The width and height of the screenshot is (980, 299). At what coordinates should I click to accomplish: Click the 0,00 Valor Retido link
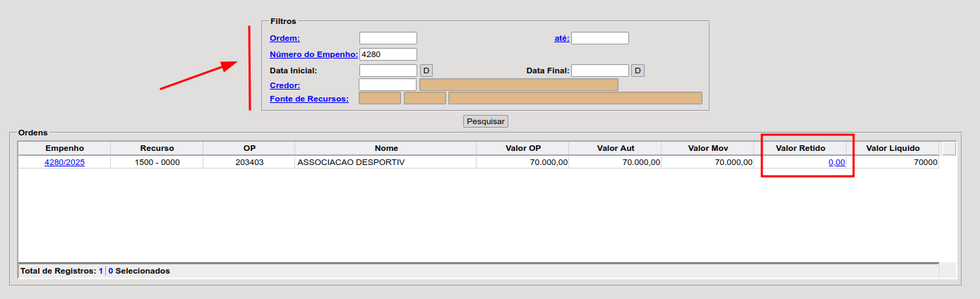coord(836,162)
